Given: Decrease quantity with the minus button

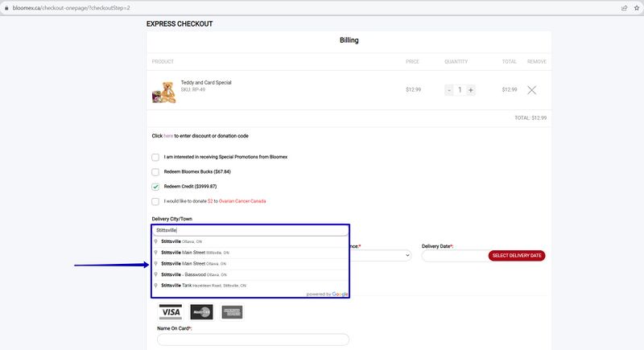Looking at the screenshot, I should tap(449, 90).
